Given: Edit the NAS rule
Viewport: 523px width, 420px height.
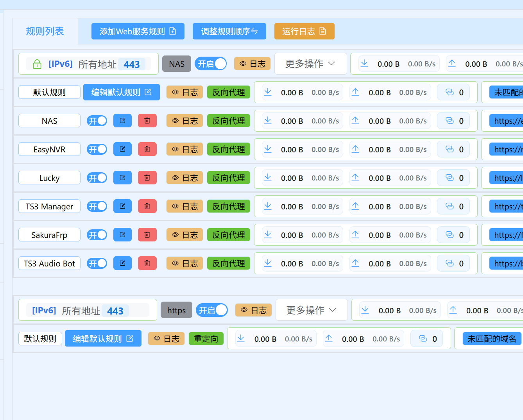Looking at the screenshot, I should pyautogui.click(x=122, y=121).
